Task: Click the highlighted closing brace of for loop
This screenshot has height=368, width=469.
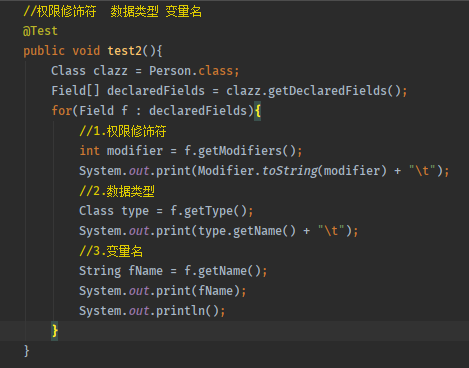Action: [55, 331]
